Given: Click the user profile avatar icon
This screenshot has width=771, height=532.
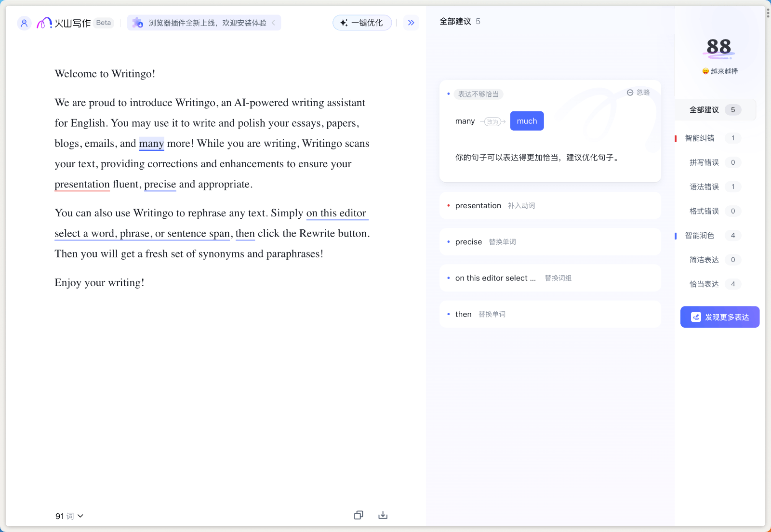Looking at the screenshot, I should [24, 23].
